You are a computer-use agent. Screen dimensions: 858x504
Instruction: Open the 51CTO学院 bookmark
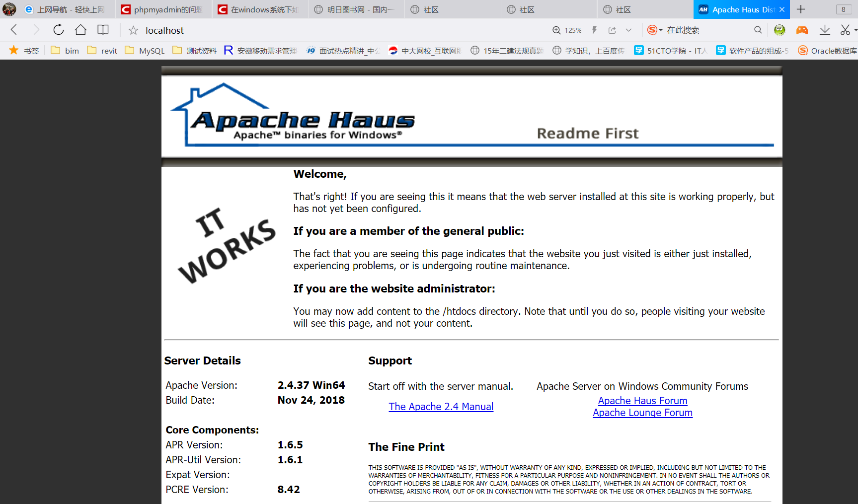tap(671, 51)
